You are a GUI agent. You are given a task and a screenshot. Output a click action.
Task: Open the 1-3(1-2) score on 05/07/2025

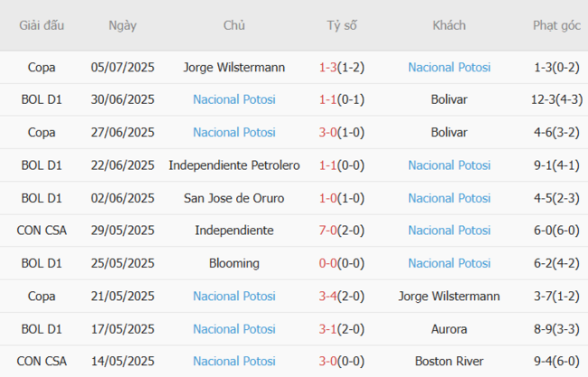click(x=342, y=67)
